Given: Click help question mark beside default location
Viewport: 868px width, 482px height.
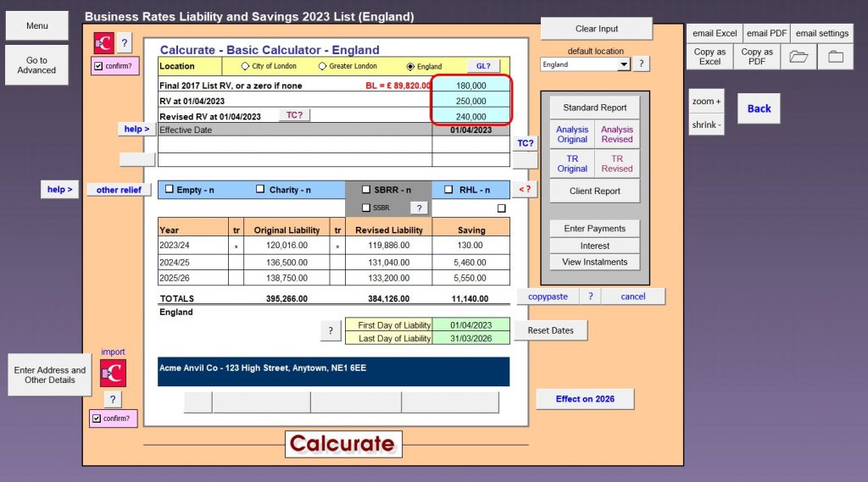Looking at the screenshot, I should (642, 64).
